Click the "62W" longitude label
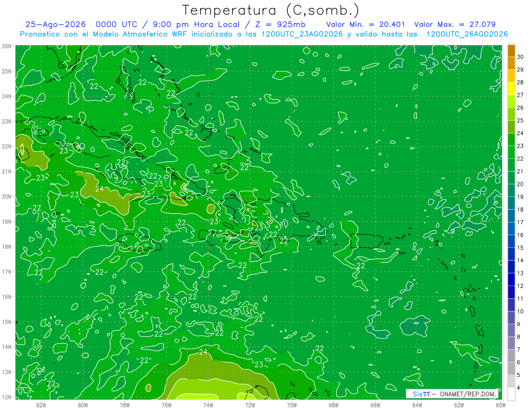 (459, 405)
